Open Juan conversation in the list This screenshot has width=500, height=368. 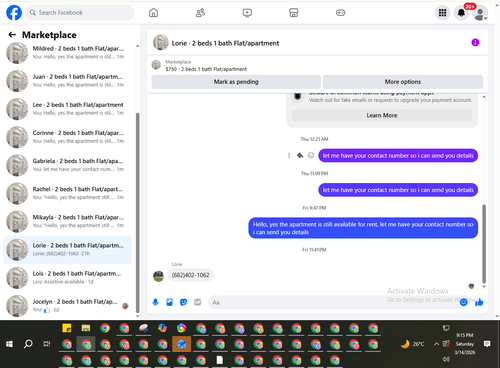click(x=67, y=81)
